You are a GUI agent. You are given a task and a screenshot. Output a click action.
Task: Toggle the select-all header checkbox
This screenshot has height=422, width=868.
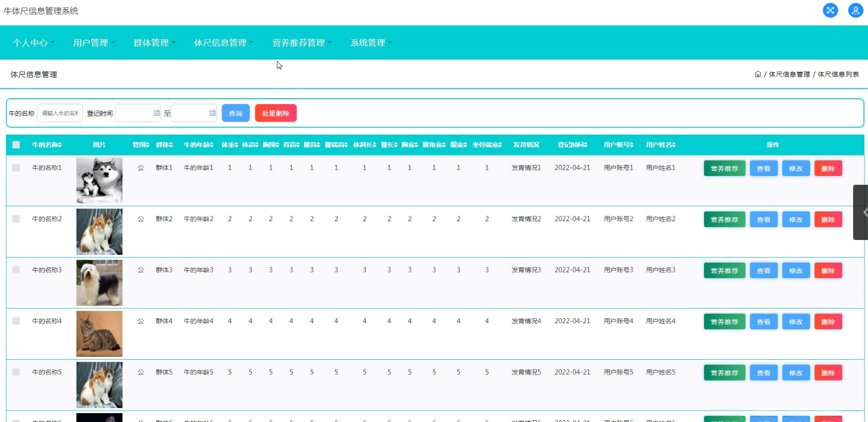tap(16, 145)
